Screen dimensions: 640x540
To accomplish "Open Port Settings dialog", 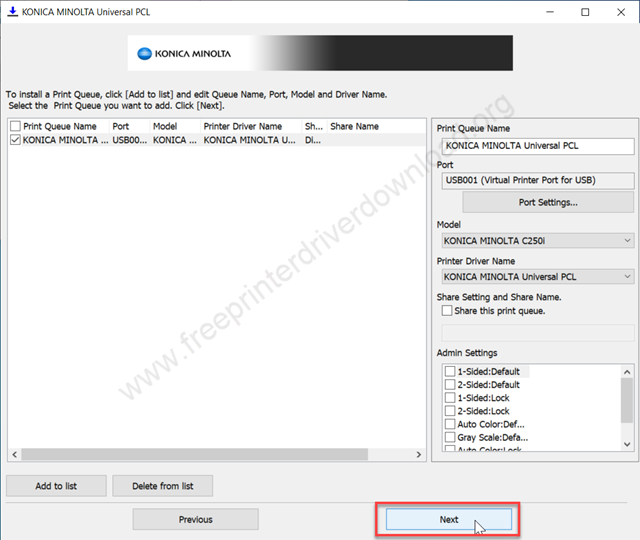I will [x=548, y=202].
